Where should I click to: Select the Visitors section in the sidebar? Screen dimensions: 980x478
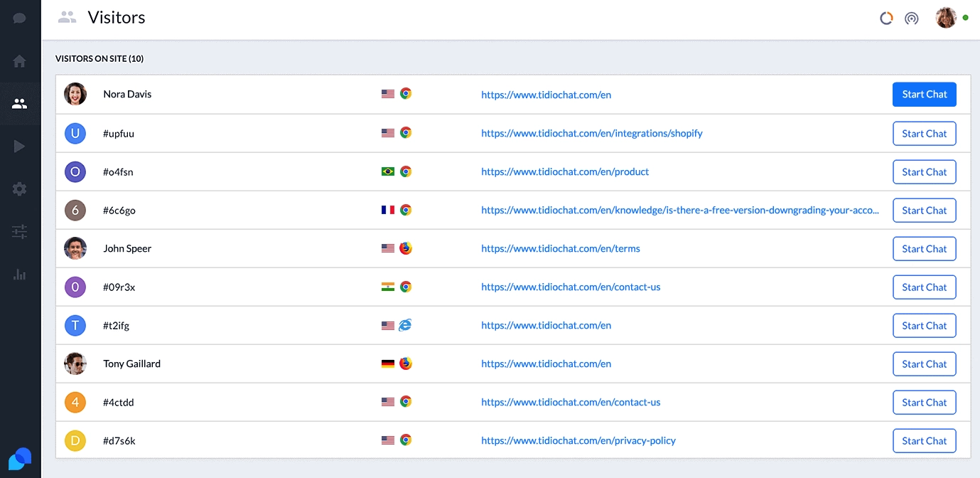(19, 104)
